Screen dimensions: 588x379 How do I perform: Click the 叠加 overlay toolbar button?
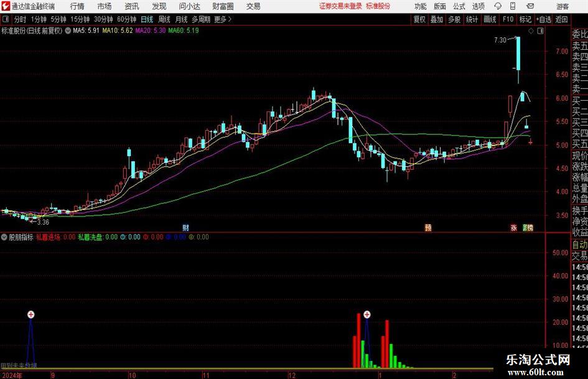click(437, 19)
